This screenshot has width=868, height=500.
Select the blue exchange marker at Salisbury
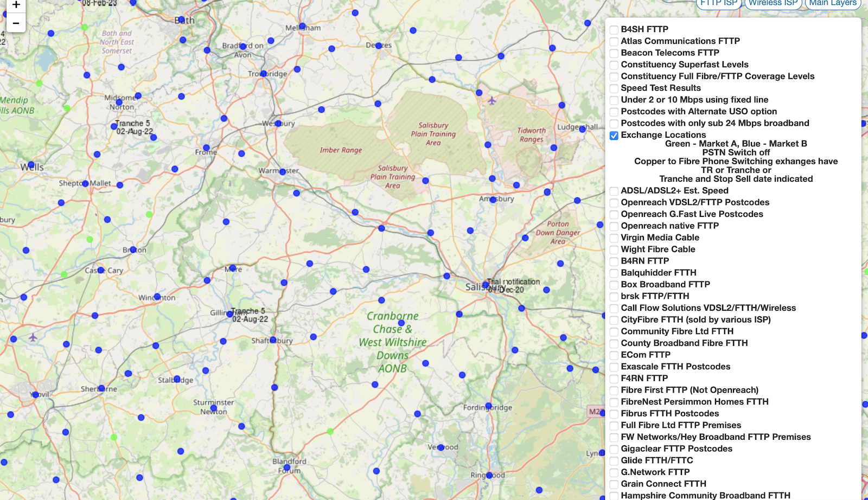point(486,285)
